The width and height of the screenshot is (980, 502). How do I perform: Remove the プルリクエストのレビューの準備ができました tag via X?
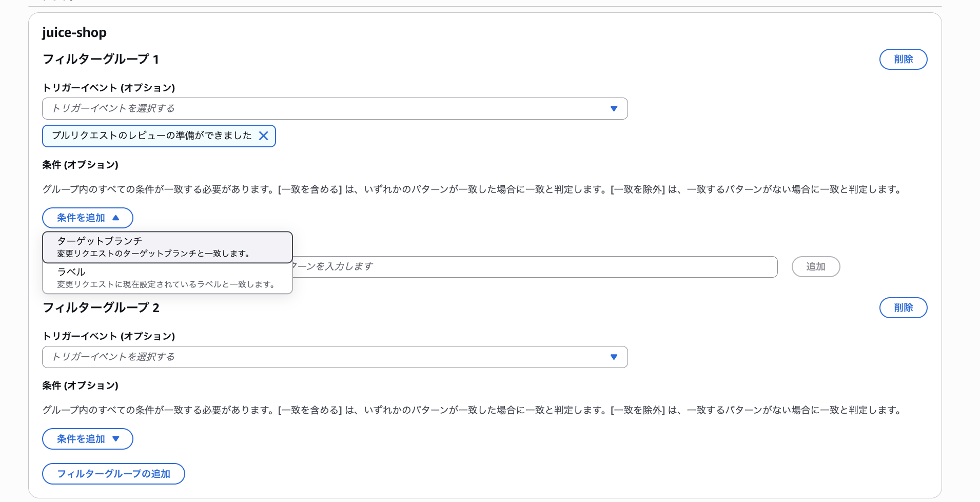(x=263, y=136)
